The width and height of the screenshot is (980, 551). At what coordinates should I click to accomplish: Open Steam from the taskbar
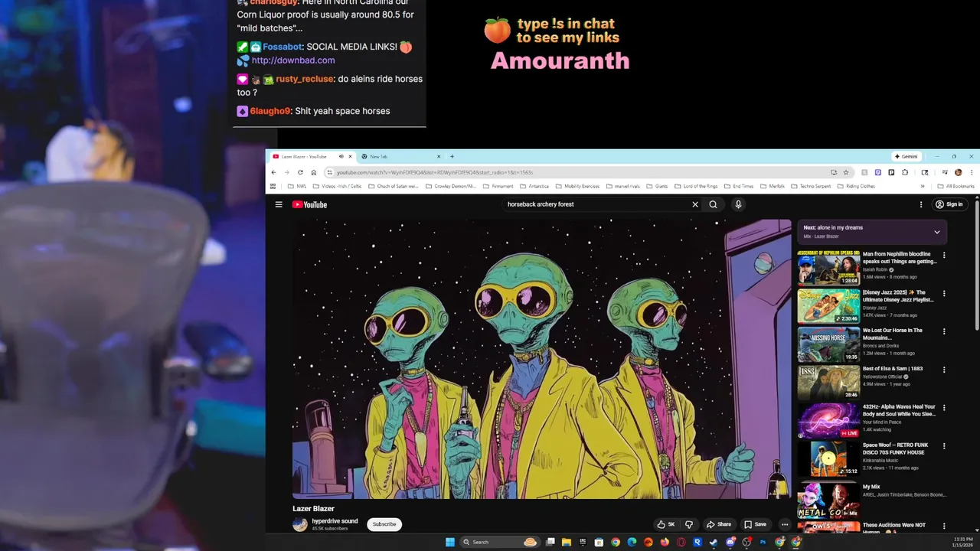[x=713, y=543]
